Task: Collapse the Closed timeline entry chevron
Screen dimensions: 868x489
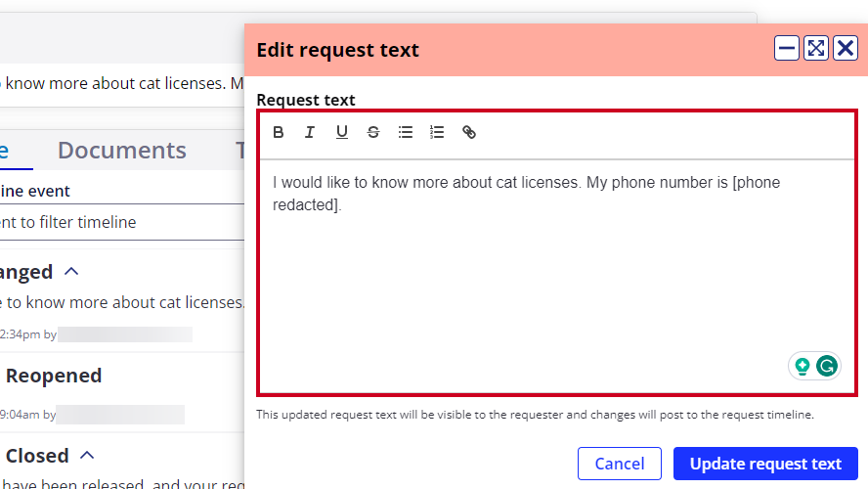Action: tap(87, 456)
